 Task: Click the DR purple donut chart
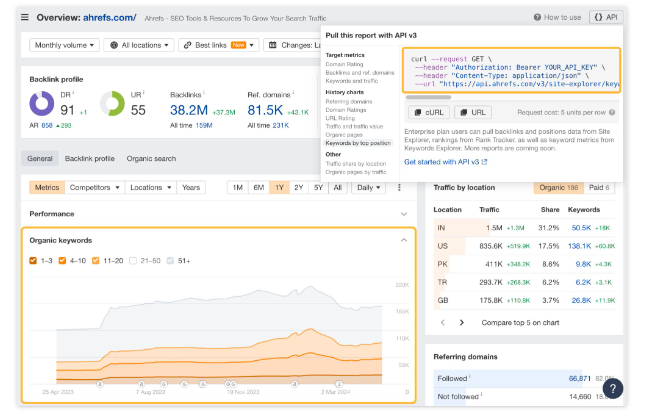42,102
